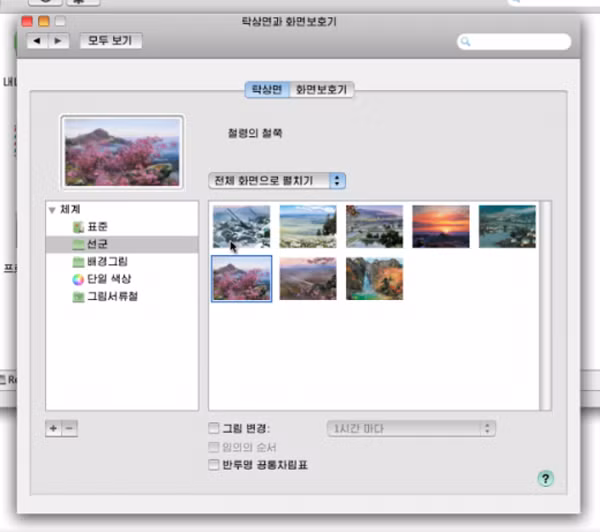Switch to the 화면보호기 tab
The image size is (600, 532).
[321, 89]
